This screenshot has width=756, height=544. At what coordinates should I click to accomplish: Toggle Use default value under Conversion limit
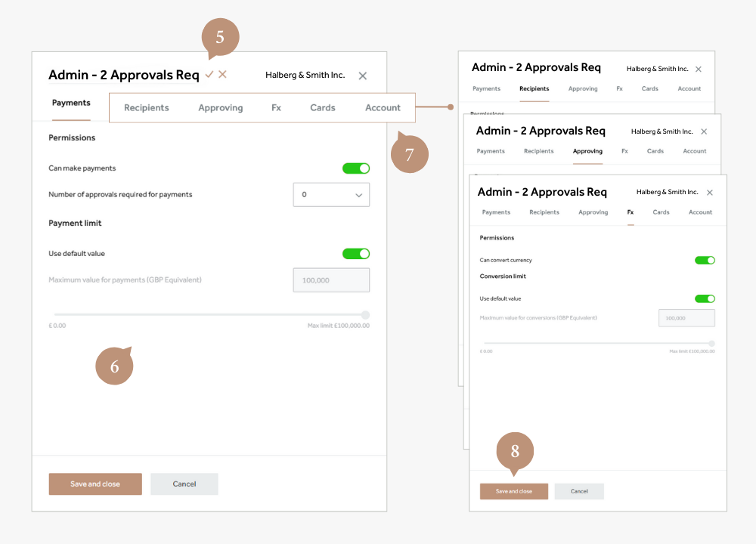coord(705,298)
